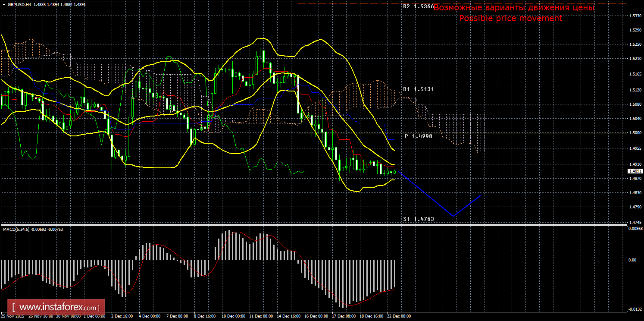Click the 16 Dec 00:00 time axis label

pos(316,316)
